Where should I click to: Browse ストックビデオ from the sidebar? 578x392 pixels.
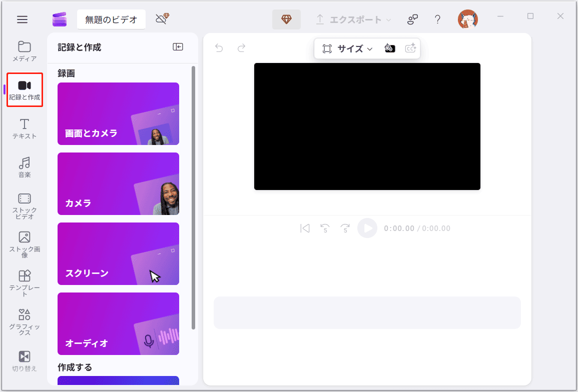24,205
